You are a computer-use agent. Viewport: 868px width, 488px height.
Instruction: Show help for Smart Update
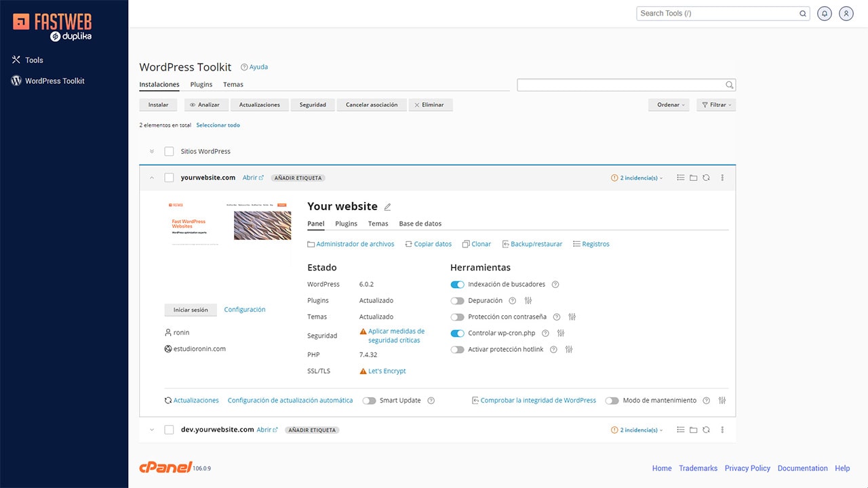[x=431, y=401]
